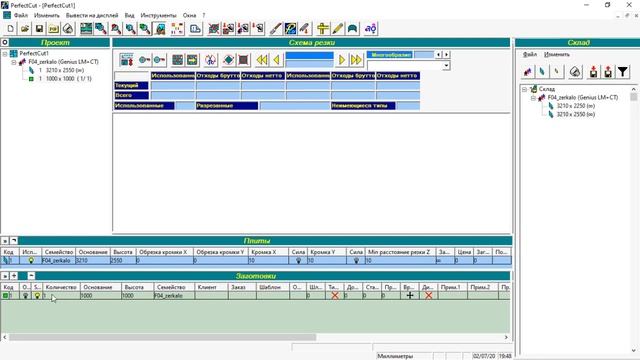Go to next cutting layout (single right arrow)
The height and width of the screenshot is (360, 640).
pyautogui.click(x=342, y=60)
